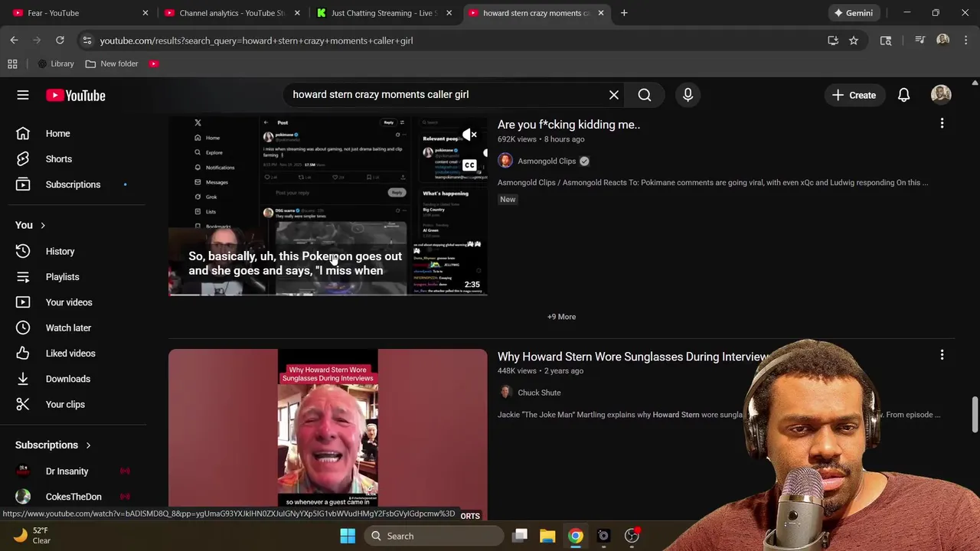The height and width of the screenshot is (551, 980).
Task: Open the Asmongold Clips channel link
Action: point(547,161)
